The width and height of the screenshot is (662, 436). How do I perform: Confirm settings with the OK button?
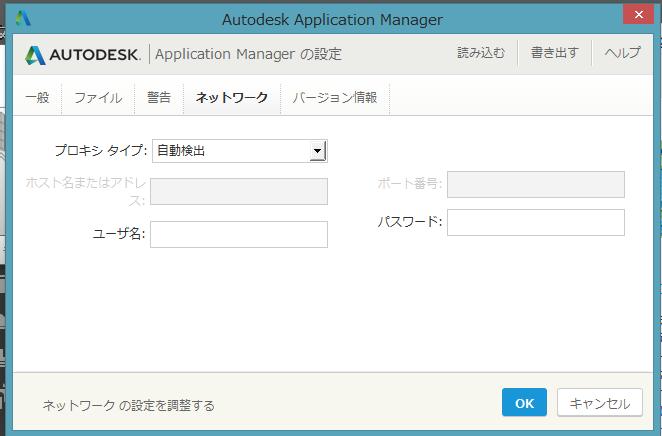(x=524, y=403)
